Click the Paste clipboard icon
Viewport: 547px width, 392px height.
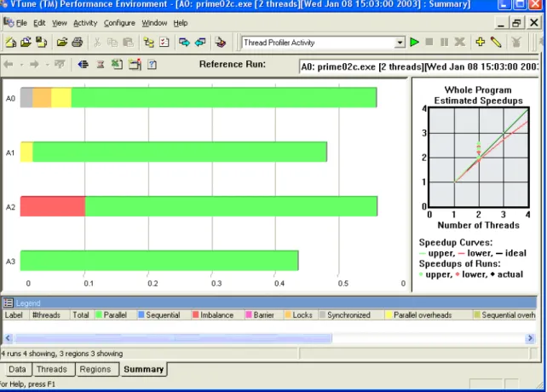tap(128, 43)
